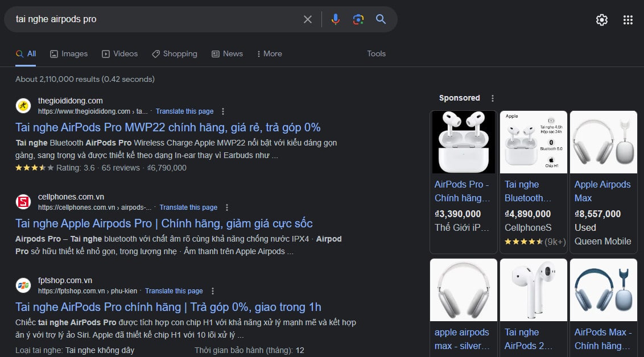This screenshot has width=644, height=357.
Task: Click the thegioididong.com site name
Action: [x=70, y=101]
